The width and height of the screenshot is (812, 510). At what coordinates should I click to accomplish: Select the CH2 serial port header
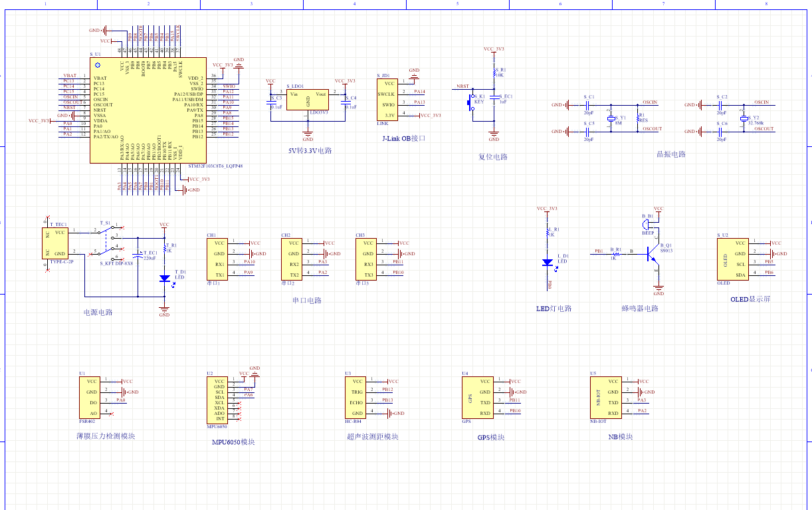coord(293,259)
